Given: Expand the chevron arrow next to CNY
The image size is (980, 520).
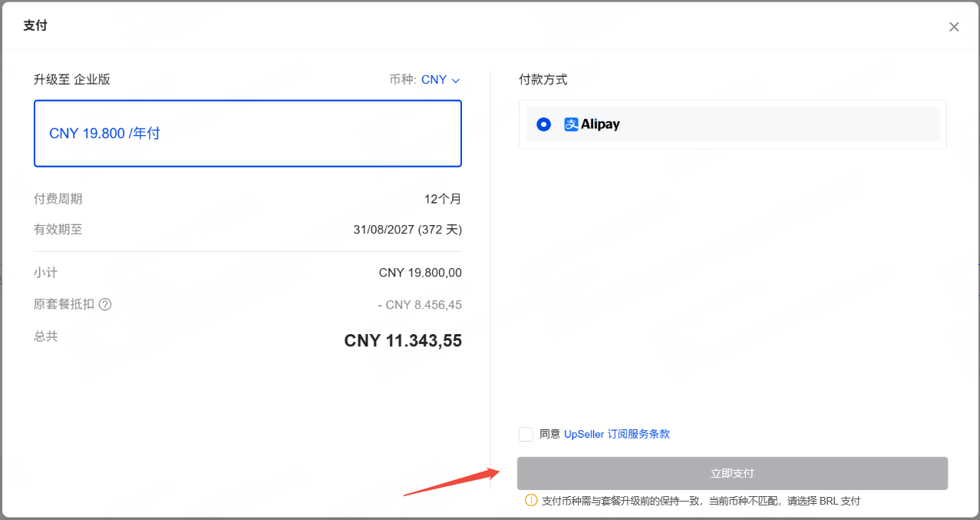Looking at the screenshot, I should (x=456, y=81).
